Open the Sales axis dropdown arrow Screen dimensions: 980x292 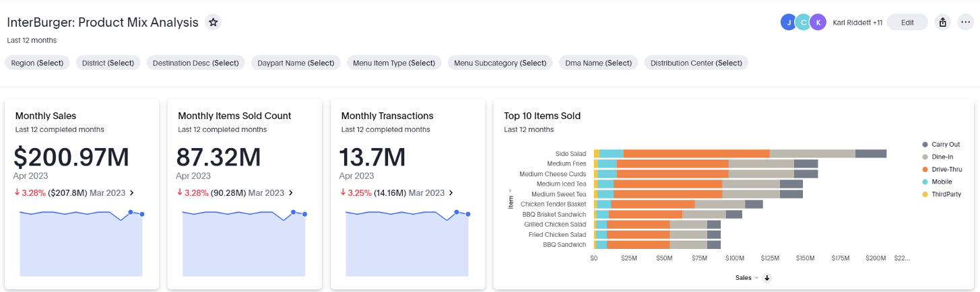coord(756,277)
